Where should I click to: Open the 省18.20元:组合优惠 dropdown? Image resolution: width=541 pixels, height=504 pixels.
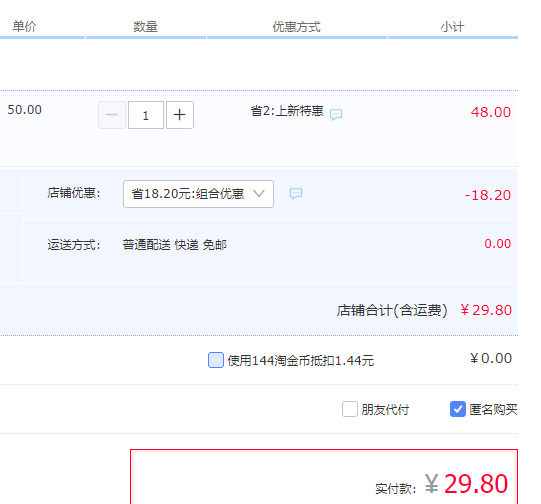(x=198, y=194)
